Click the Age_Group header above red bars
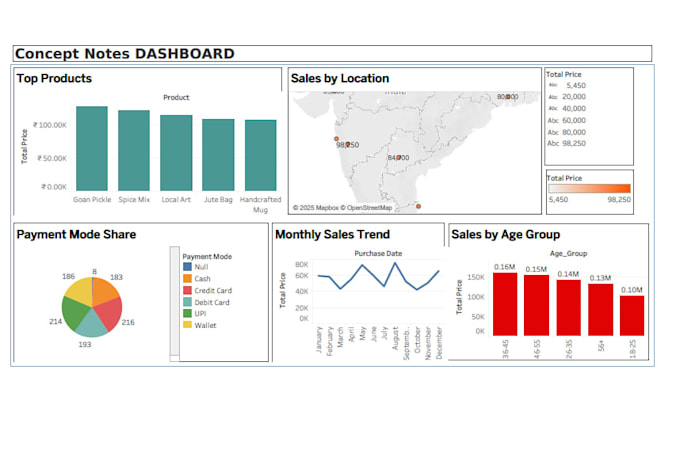 [x=569, y=253]
